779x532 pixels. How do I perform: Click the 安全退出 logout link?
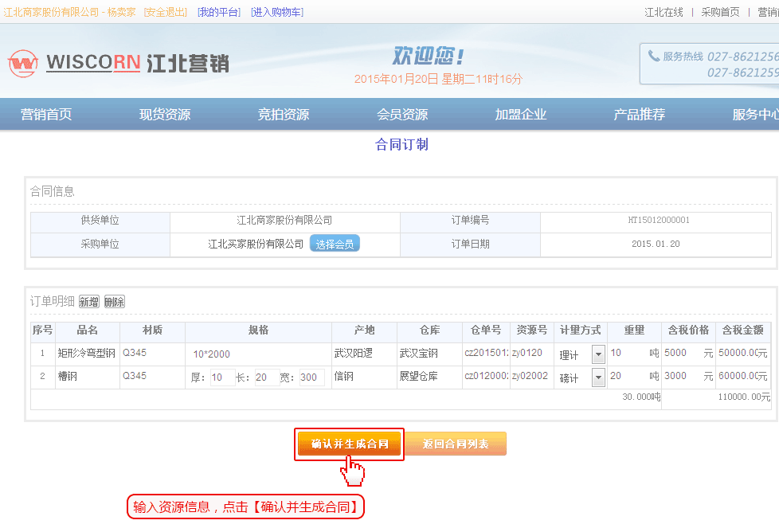166,12
